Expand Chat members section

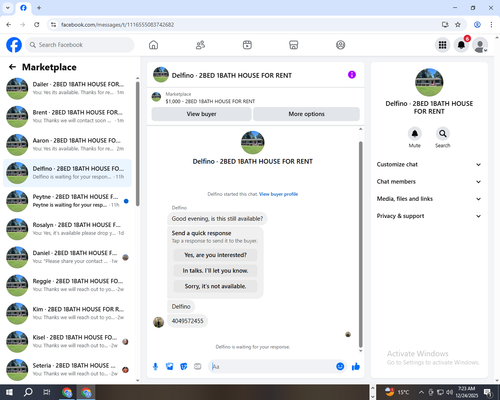click(429, 182)
